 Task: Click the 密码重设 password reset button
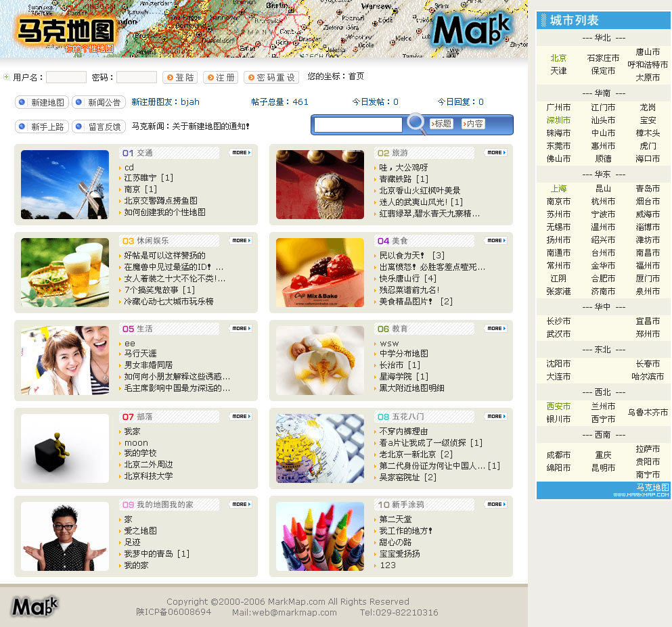[271, 78]
